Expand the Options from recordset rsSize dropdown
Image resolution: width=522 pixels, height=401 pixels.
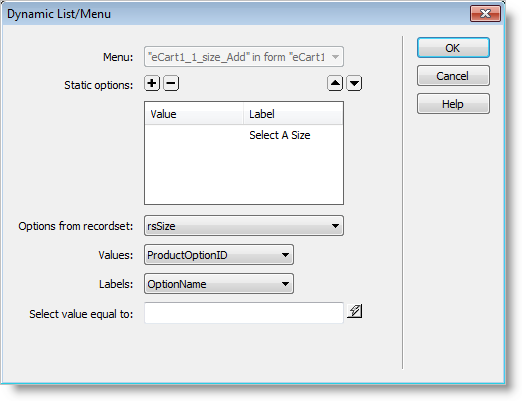tap(244, 226)
